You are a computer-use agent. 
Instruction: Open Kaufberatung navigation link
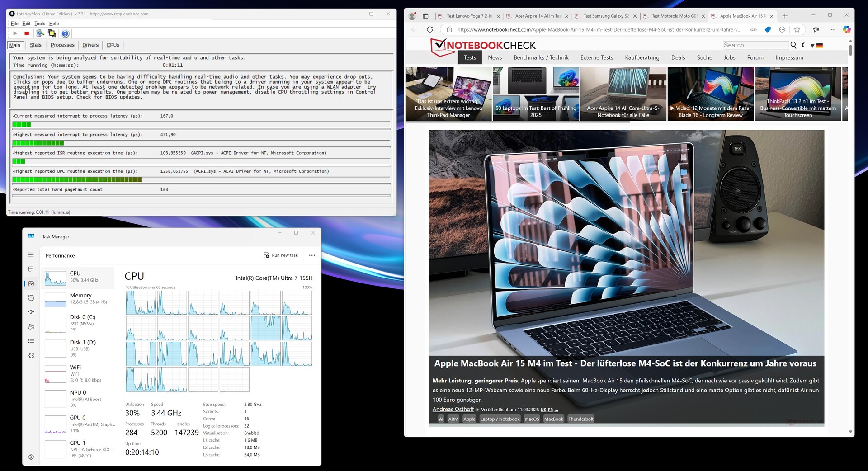tap(642, 57)
